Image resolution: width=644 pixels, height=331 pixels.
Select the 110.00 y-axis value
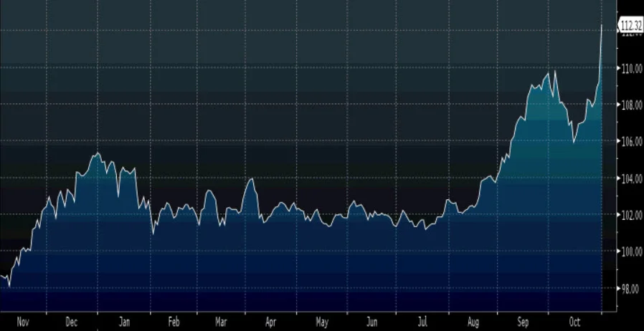632,68
